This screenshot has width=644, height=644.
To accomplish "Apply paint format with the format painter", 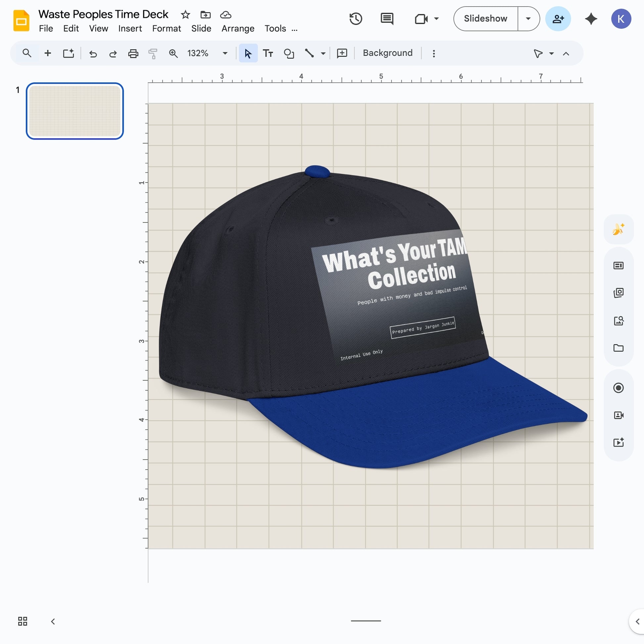I will coord(153,53).
